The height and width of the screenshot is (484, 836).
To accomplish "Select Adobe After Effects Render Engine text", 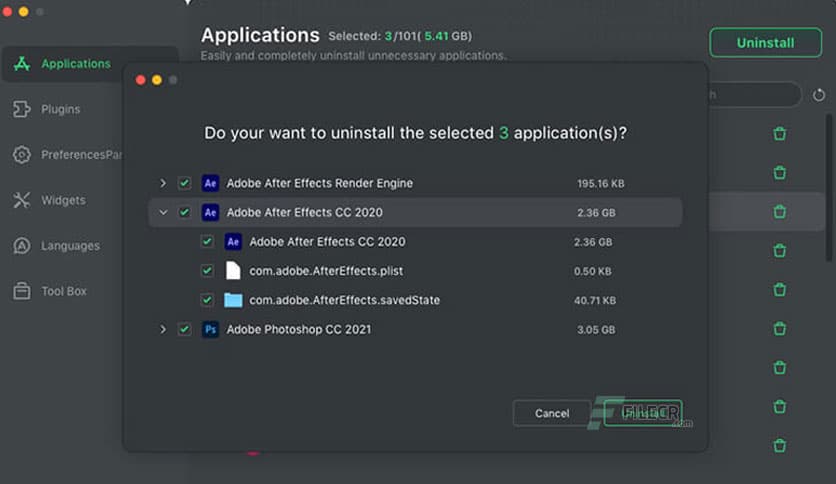I will tap(319, 183).
